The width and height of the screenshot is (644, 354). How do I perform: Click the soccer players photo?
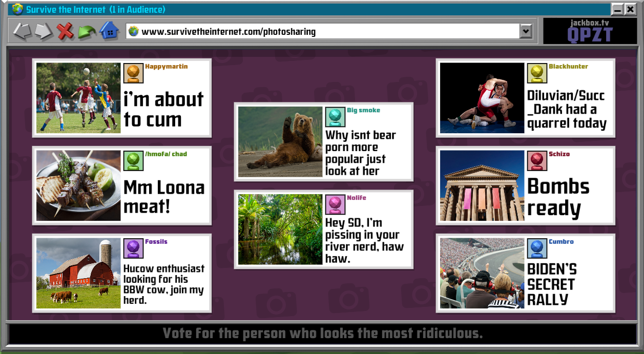78,98
